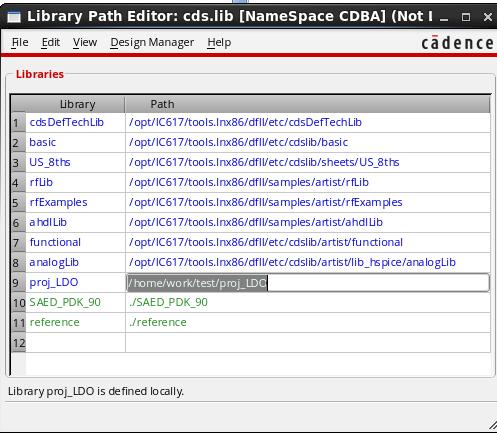Click the cadence logo

(458, 43)
